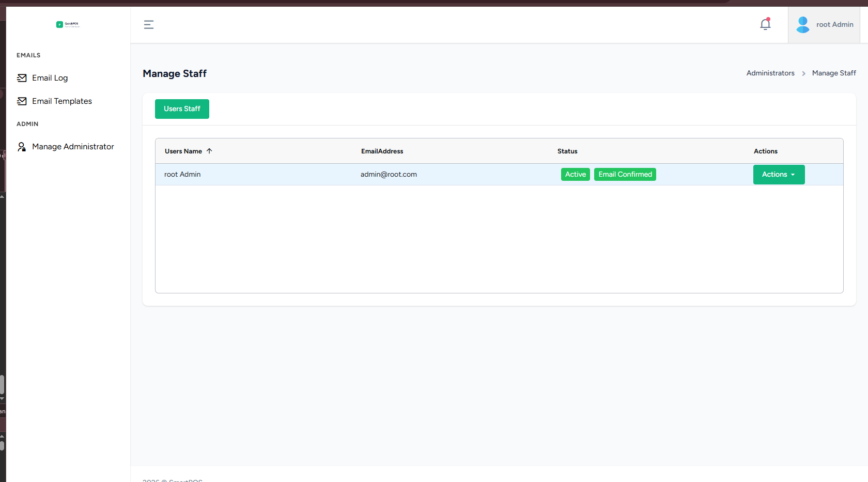Select the root Admin name in the table row

click(182, 175)
